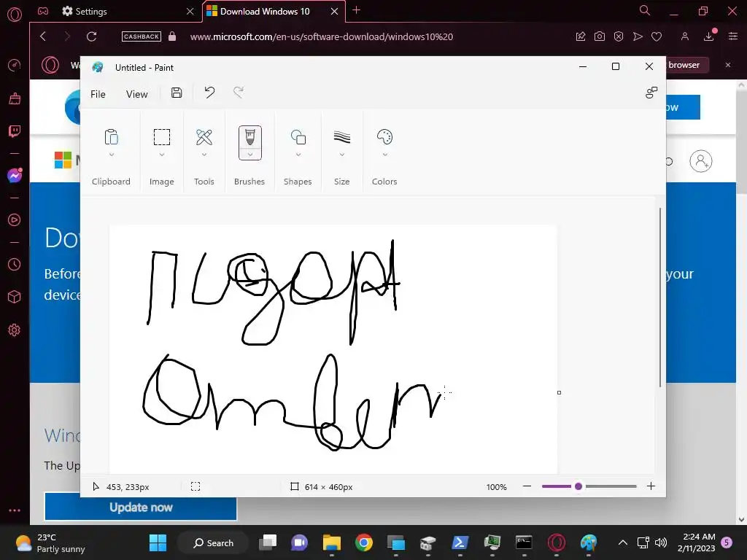747x560 pixels.
Task: Open Opera sidebar Twitch icon
Action: point(15,131)
